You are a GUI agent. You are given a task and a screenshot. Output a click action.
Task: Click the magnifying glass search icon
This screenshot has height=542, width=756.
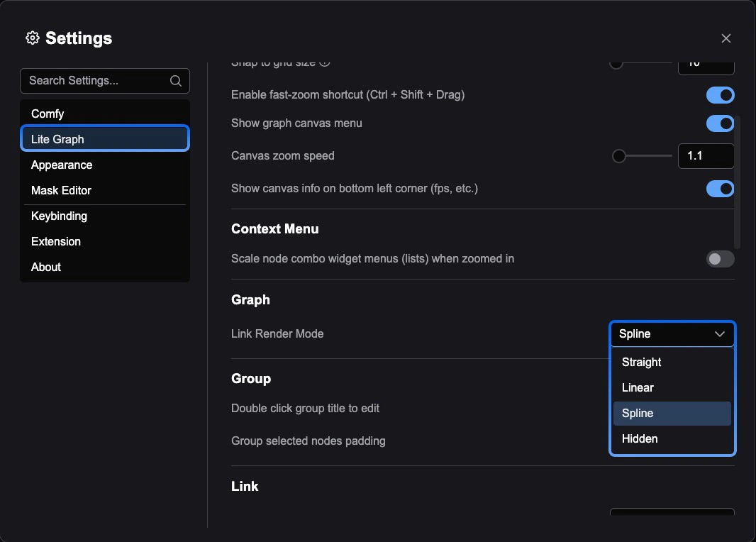point(175,81)
